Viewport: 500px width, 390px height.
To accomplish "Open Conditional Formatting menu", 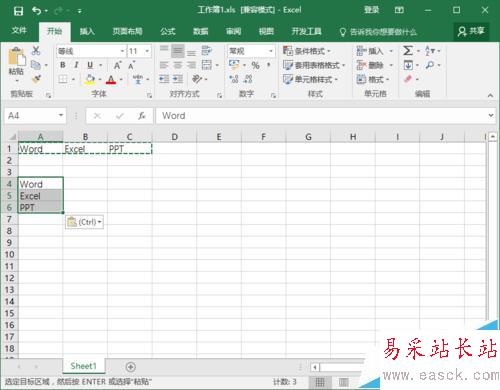I will click(x=307, y=51).
